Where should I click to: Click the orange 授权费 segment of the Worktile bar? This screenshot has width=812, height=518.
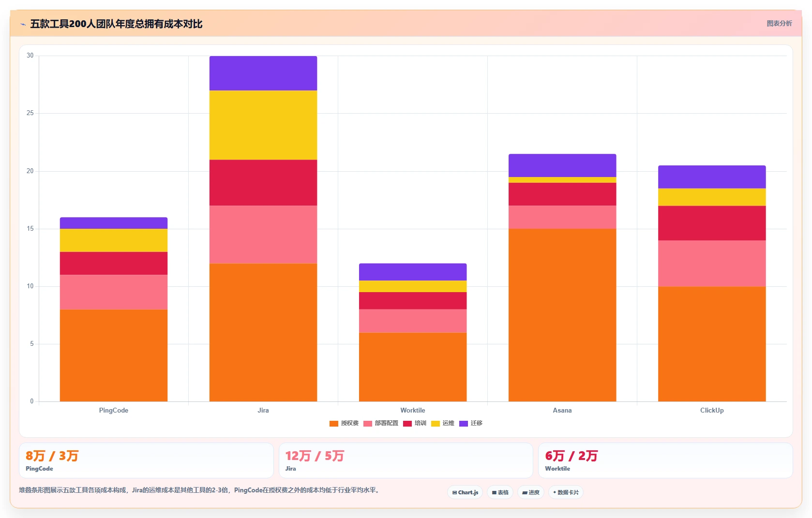tap(413, 367)
